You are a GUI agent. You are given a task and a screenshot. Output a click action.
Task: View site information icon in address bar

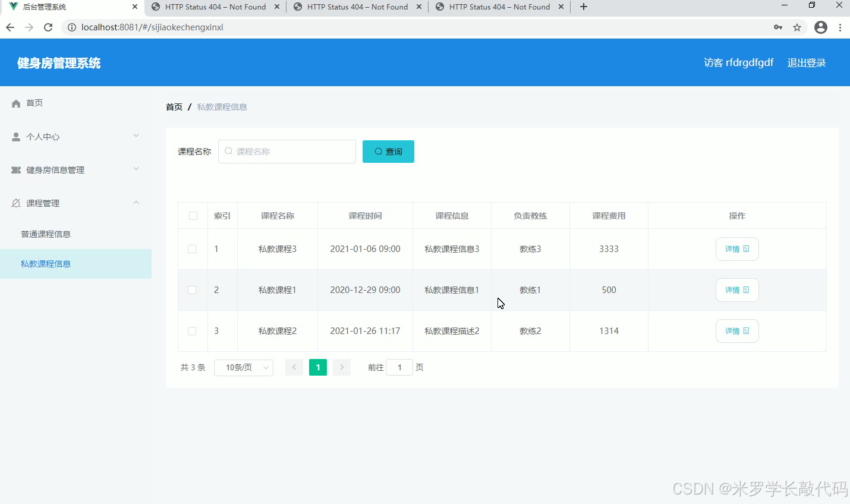tap(72, 27)
